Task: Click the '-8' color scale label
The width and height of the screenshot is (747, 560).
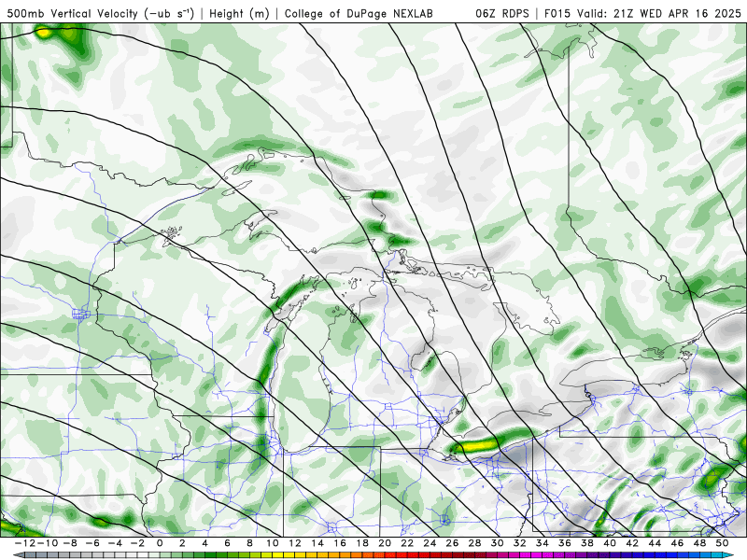Action: (69, 543)
